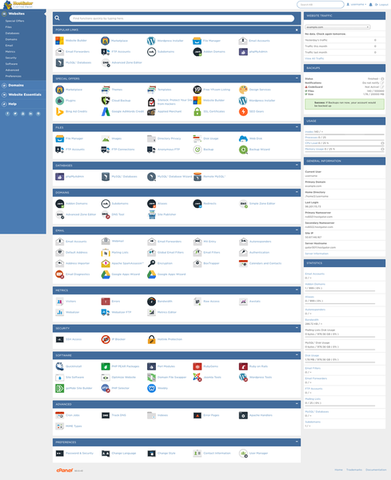Viewport: 391px width, 480px height.
Task: Open the SSL Certificates padlock icon
Action: point(197,112)
